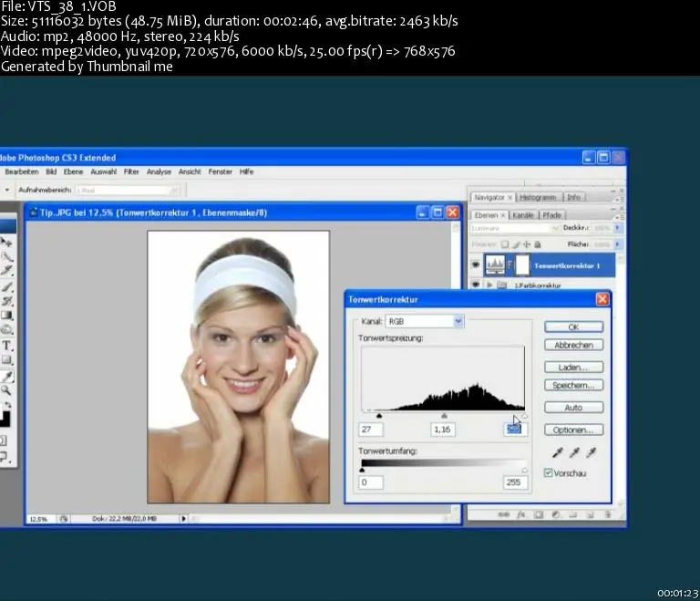Click OK in Tonwertkorrektur dialog
Screen dimensions: 700x601
click(x=573, y=326)
